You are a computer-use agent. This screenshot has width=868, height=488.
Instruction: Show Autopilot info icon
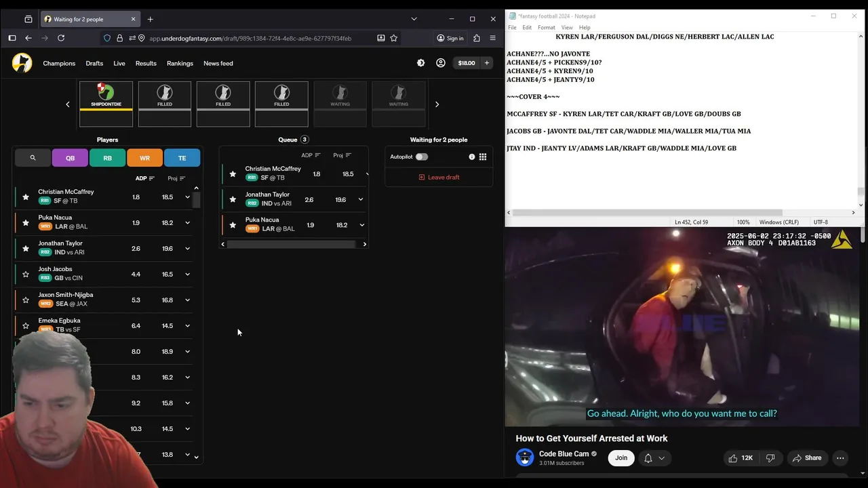click(x=472, y=157)
